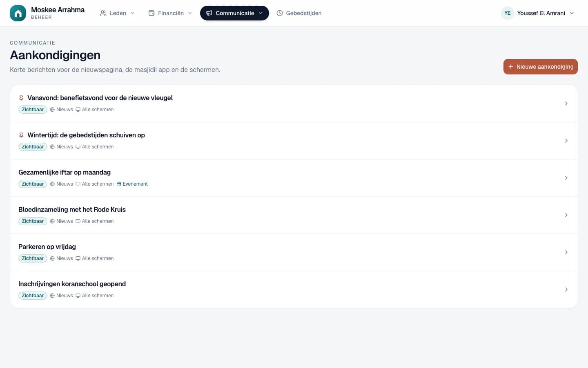Click the people icon next to Leden
This screenshot has height=368, width=588.
coord(103,13)
